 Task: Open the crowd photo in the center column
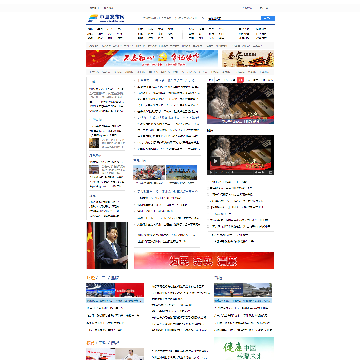[x=149, y=172]
